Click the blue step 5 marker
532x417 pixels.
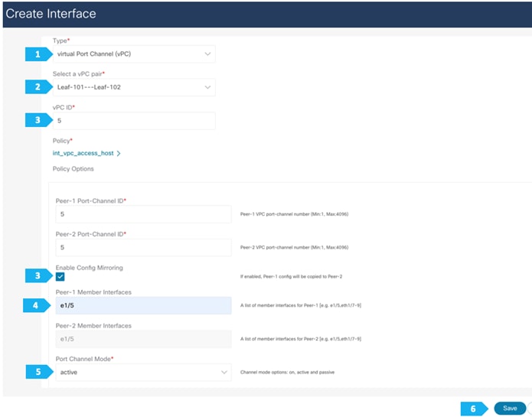[x=39, y=372]
